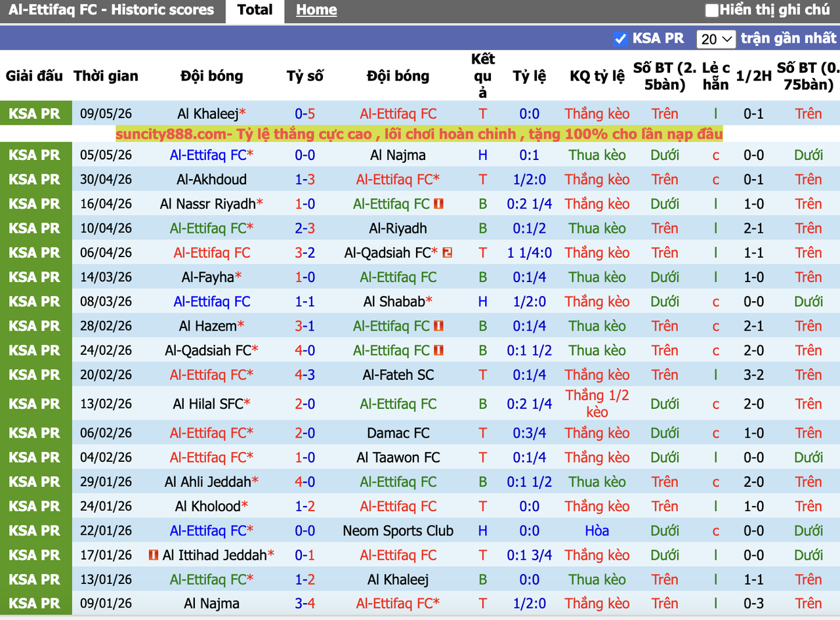The height and width of the screenshot is (620, 840).
Task: Click the 'Giải đấu' column header
Action: (35, 76)
